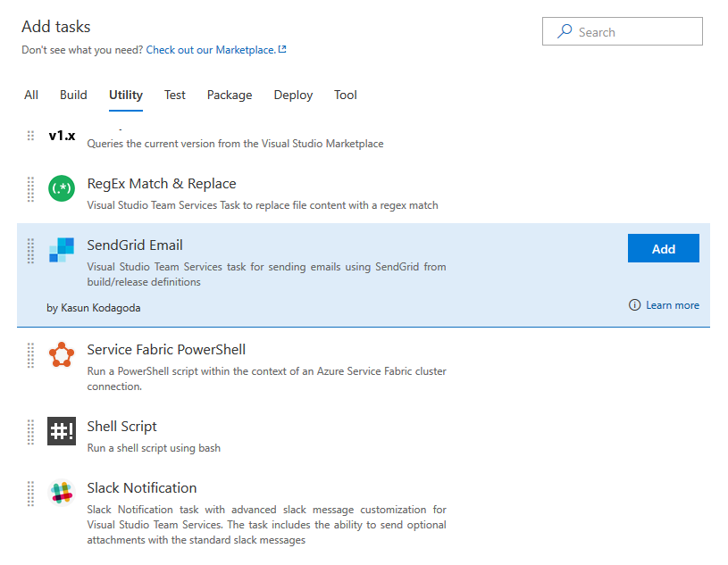Click the Service Fabric PowerShell orange icon

tap(62, 355)
